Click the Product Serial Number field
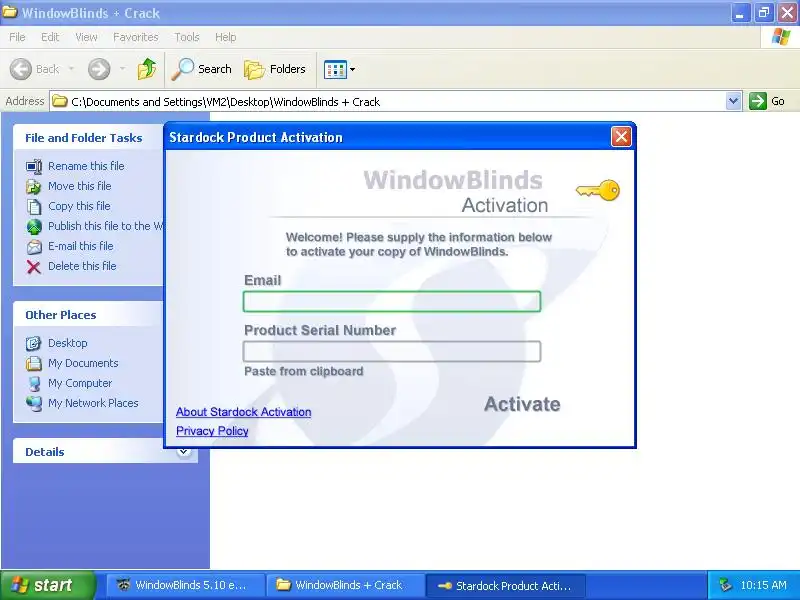This screenshot has height=600, width=800. click(x=392, y=352)
